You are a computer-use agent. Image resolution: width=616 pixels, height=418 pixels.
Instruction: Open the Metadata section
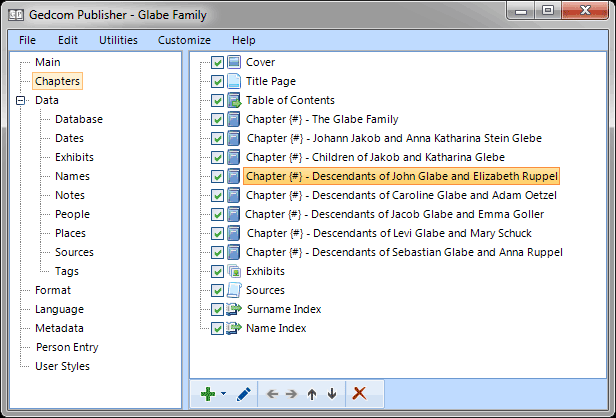[x=59, y=328]
